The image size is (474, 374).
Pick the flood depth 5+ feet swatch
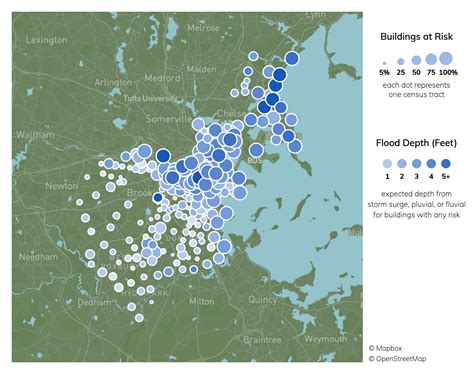point(446,164)
